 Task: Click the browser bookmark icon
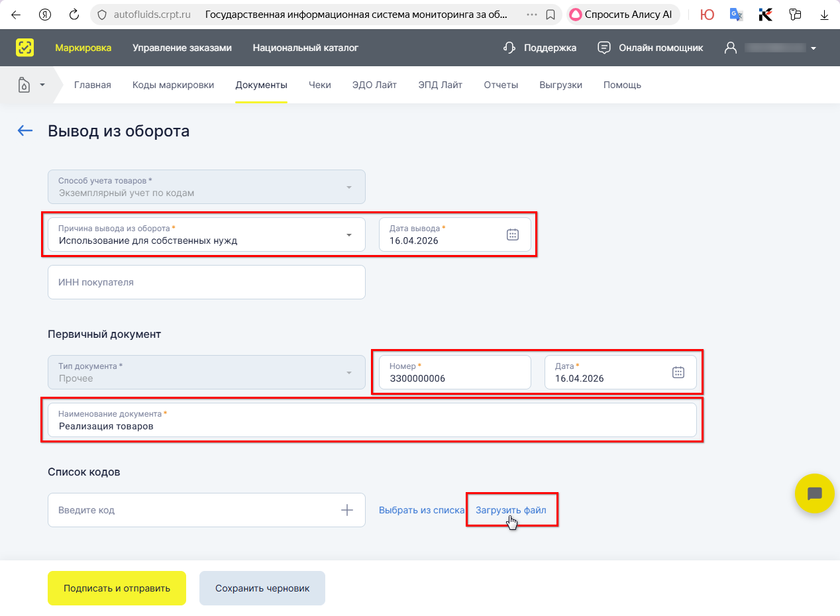click(550, 15)
